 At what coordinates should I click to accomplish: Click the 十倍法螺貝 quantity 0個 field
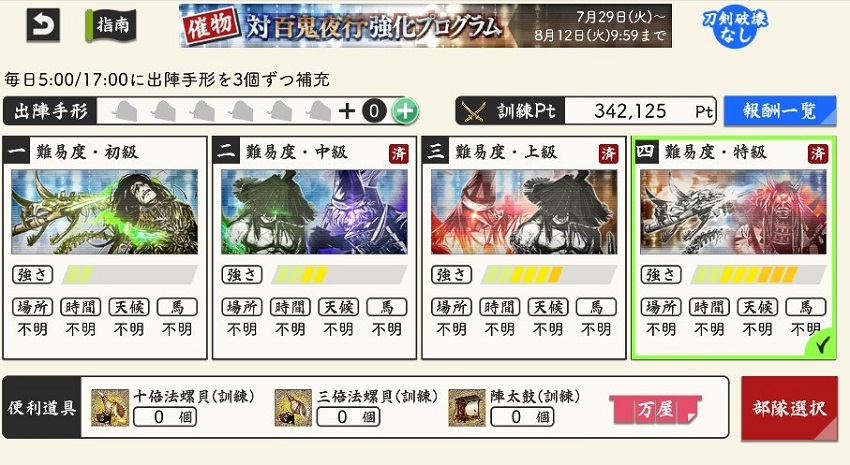click(165, 417)
